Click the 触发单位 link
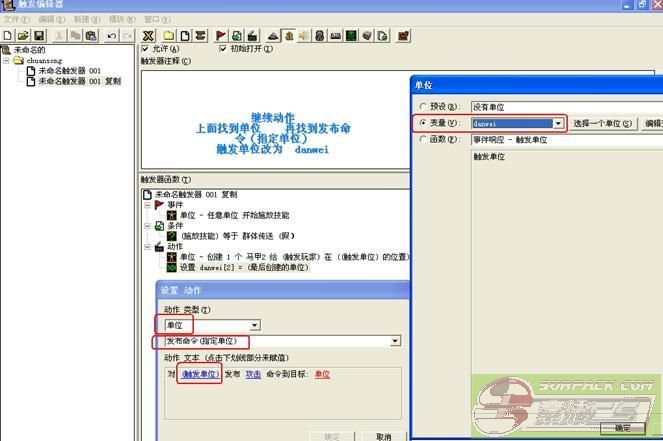Viewport: 663px width, 441px height. point(199,374)
